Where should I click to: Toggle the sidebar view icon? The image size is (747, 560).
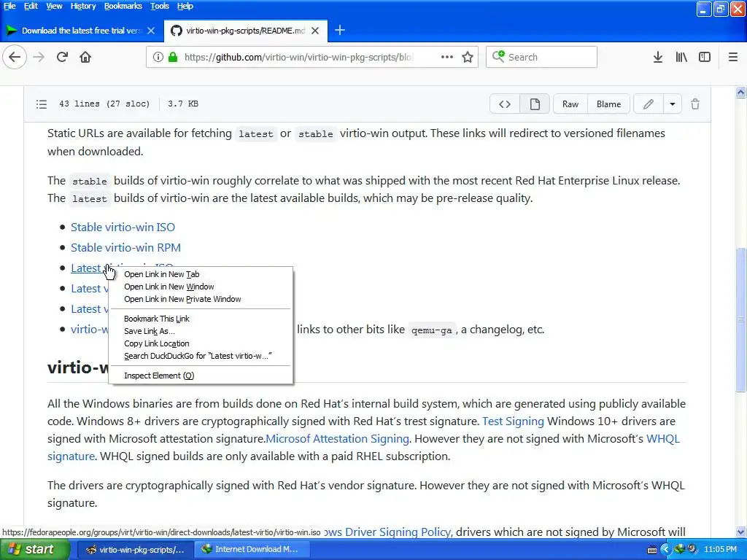[x=705, y=57]
